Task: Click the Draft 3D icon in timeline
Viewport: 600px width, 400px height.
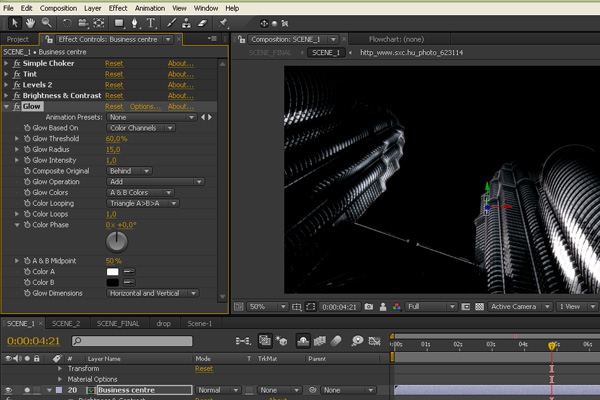Action: click(282, 341)
